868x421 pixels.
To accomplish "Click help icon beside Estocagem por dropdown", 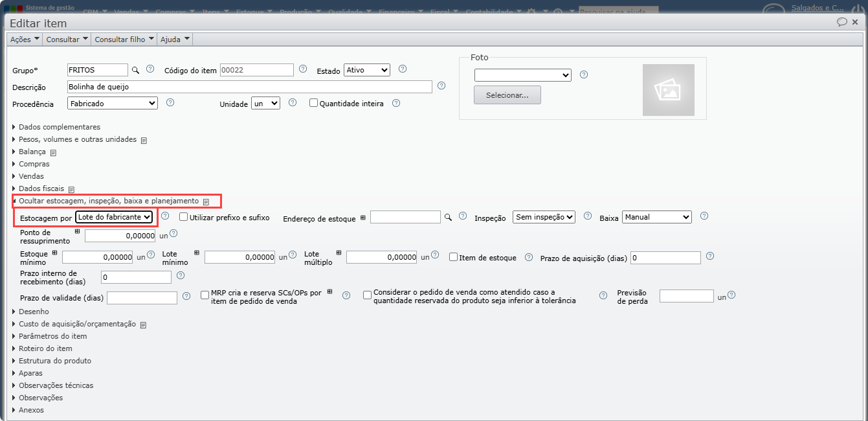I will [165, 216].
